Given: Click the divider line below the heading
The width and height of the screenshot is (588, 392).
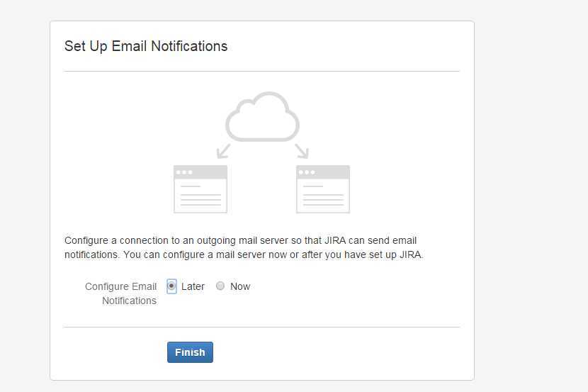Looking at the screenshot, I should (x=261, y=72).
